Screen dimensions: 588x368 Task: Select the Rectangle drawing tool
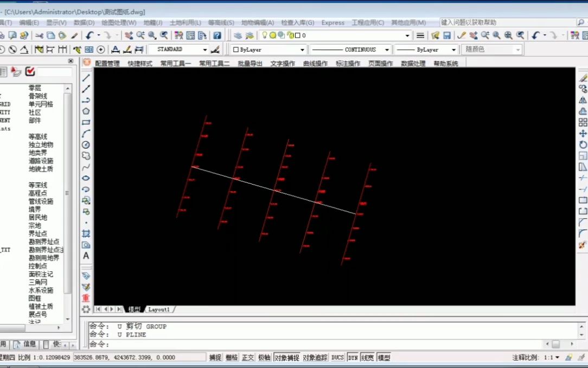[86, 122]
